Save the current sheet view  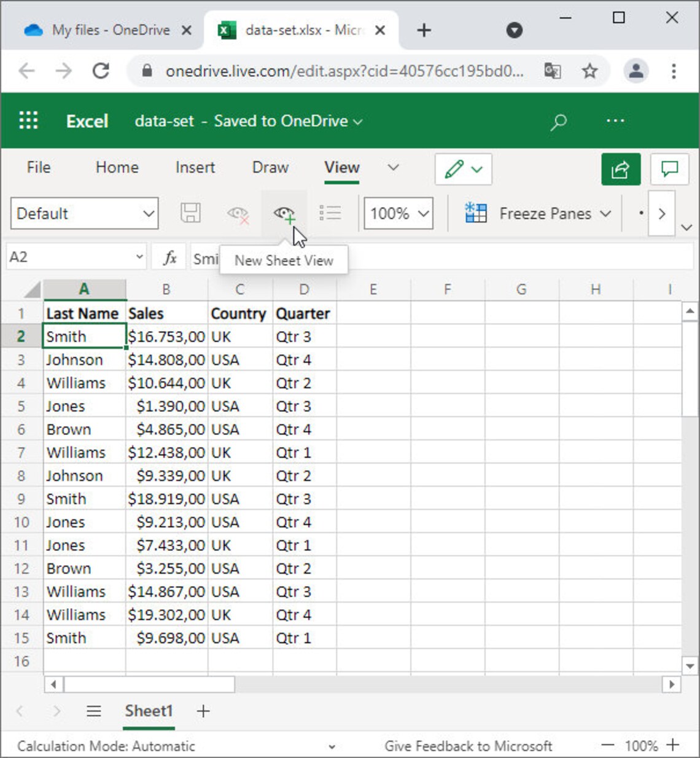click(x=190, y=213)
